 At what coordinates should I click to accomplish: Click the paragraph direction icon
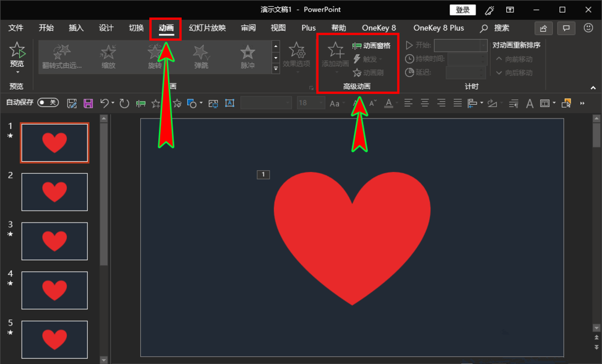[514, 103]
